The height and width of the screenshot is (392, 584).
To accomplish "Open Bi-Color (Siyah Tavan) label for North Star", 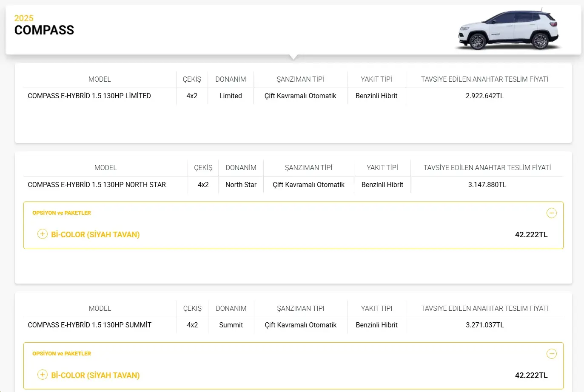I will pyautogui.click(x=95, y=235).
